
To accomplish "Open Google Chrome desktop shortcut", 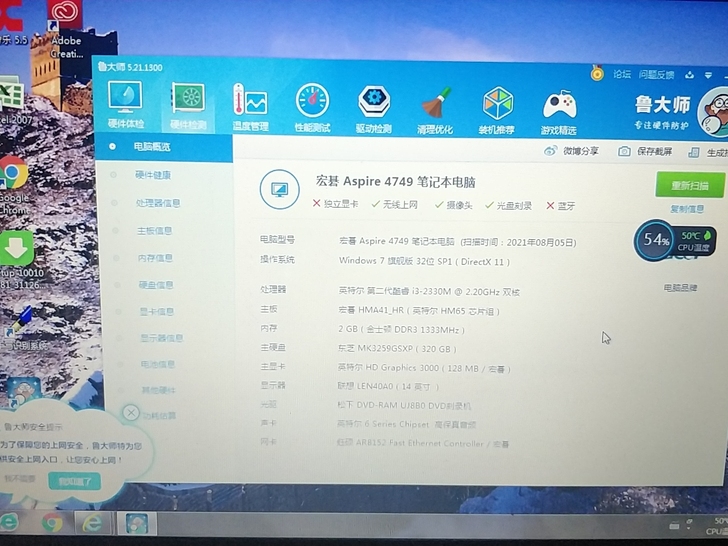I will (x=13, y=185).
